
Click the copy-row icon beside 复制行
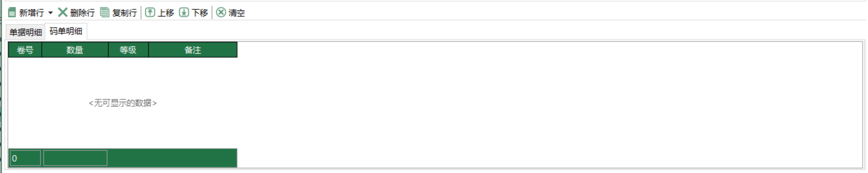[x=105, y=12]
